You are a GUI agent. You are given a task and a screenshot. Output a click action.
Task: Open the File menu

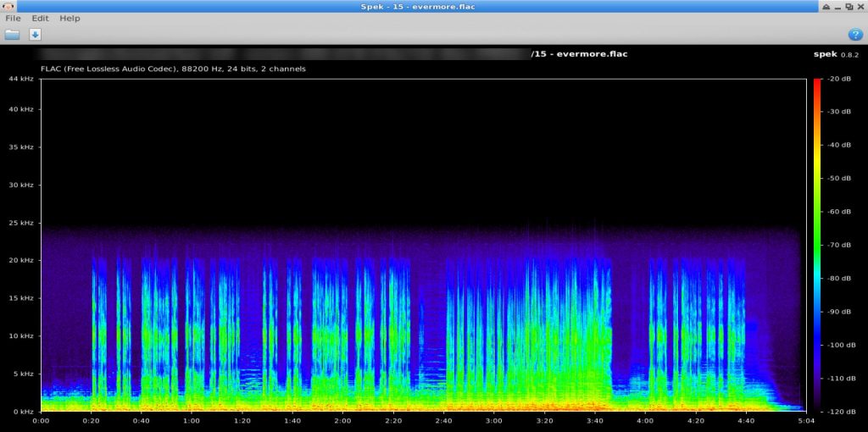(13, 19)
